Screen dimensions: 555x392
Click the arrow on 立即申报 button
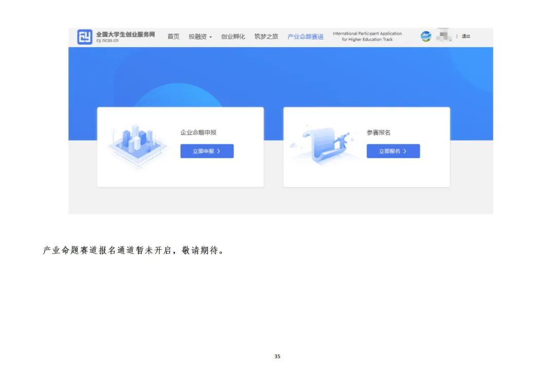click(219, 151)
